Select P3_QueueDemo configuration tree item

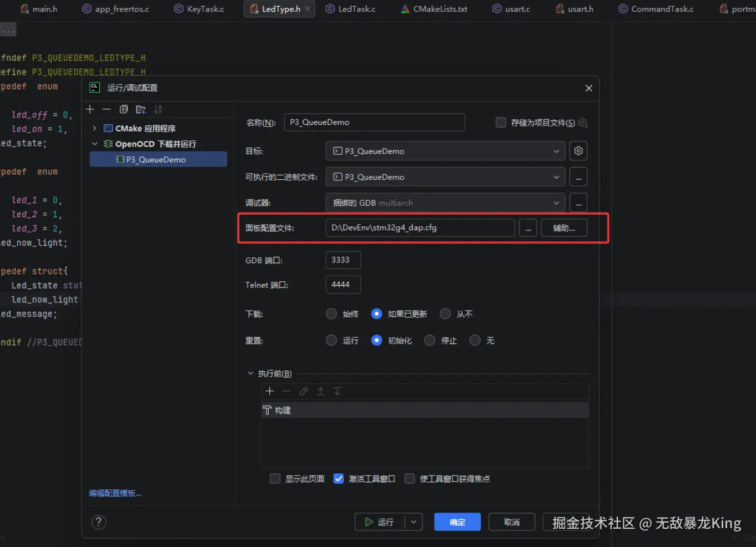tap(158, 159)
